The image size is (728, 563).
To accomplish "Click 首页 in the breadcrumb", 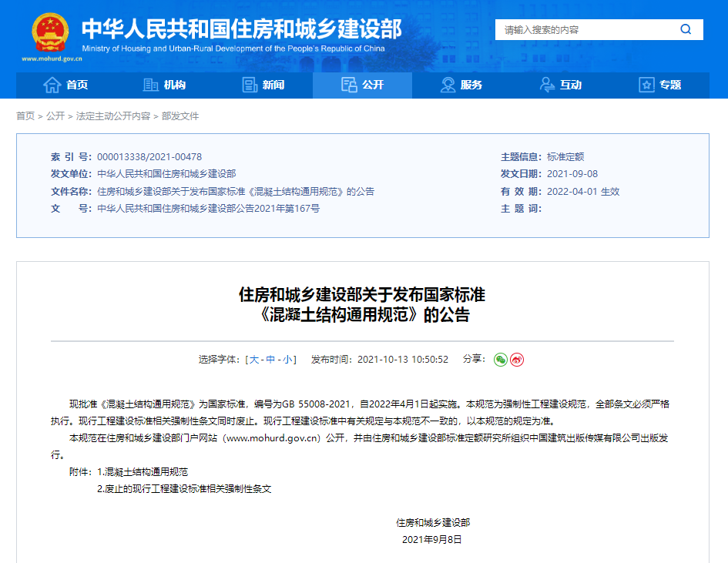I will click(25, 116).
